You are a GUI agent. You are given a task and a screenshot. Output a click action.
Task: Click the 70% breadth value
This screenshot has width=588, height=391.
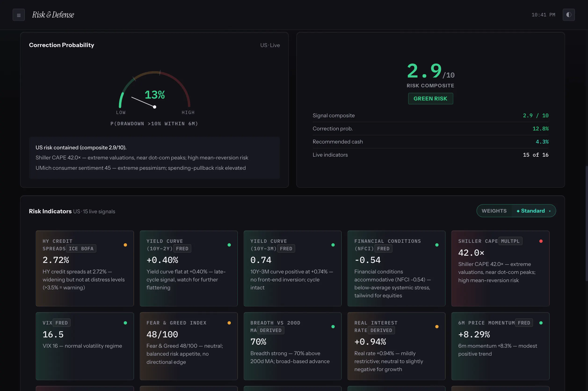coord(258,342)
